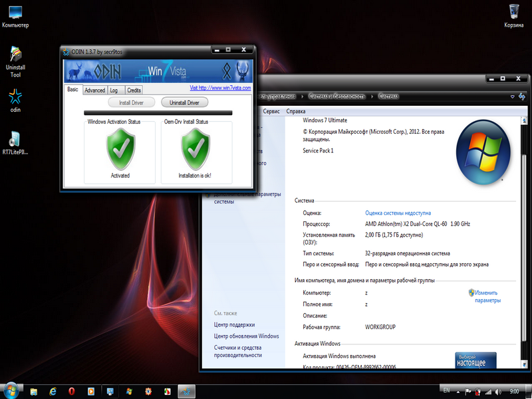The image size is (532, 399).
Task: Select the odin star desktop icon
Action: point(15,100)
